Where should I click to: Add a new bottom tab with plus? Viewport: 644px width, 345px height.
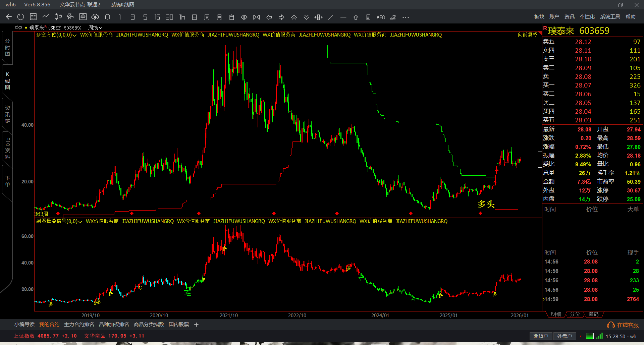coord(196,325)
